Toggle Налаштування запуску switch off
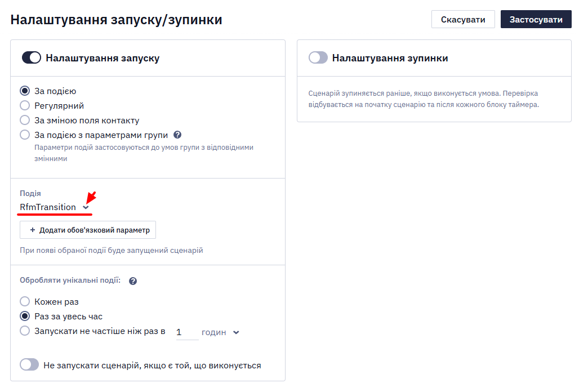The image size is (588, 392). coord(32,58)
